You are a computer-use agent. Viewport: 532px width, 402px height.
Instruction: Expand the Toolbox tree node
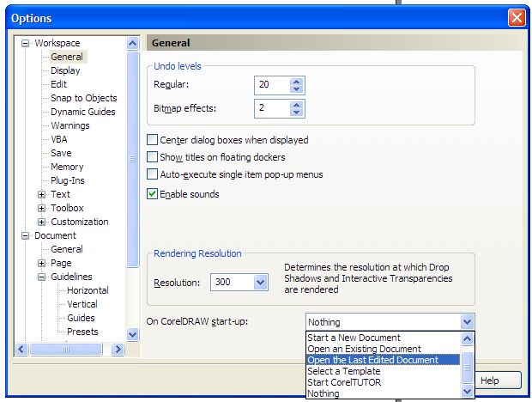coord(41,208)
